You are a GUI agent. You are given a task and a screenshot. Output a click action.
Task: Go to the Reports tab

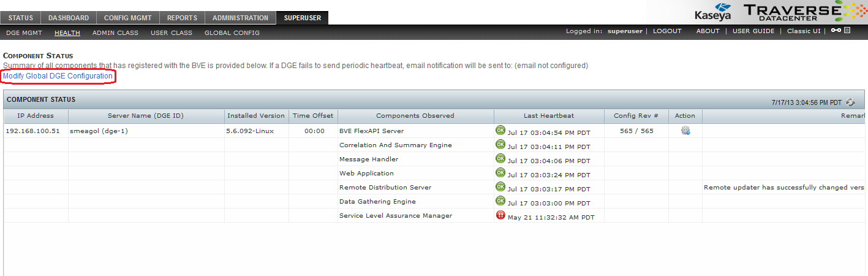182,18
